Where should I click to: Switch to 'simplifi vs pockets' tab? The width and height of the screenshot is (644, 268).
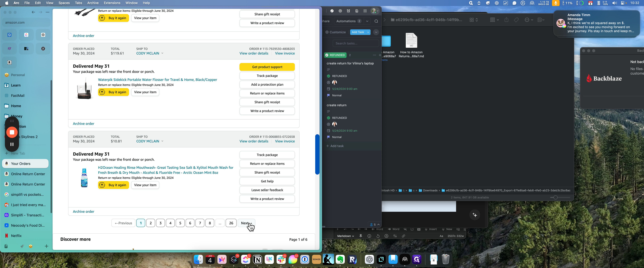tap(25, 194)
